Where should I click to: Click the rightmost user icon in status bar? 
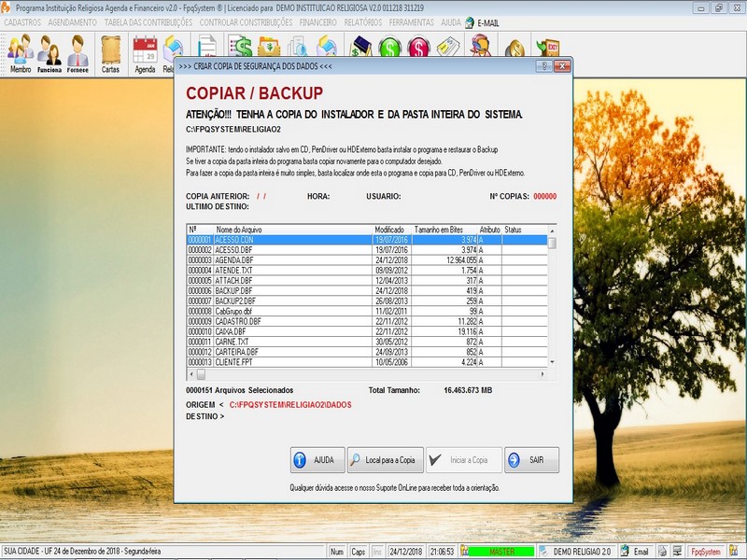point(734,552)
